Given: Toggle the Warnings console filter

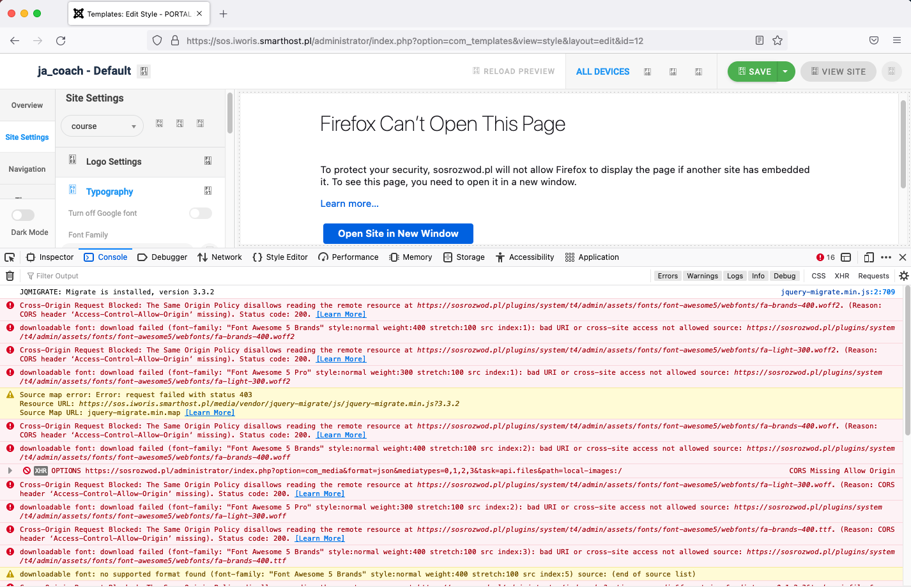Looking at the screenshot, I should click(x=702, y=276).
